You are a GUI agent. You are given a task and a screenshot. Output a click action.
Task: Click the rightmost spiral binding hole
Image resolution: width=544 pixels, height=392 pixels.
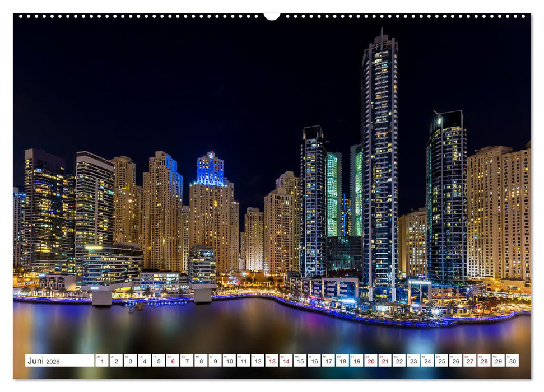(x=523, y=15)
